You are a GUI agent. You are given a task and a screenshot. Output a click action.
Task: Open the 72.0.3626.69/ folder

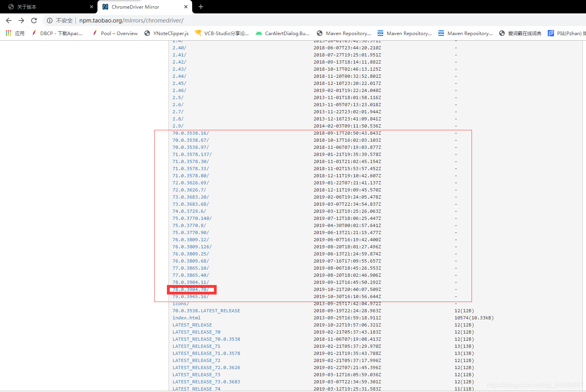click(x=191, y=183)
